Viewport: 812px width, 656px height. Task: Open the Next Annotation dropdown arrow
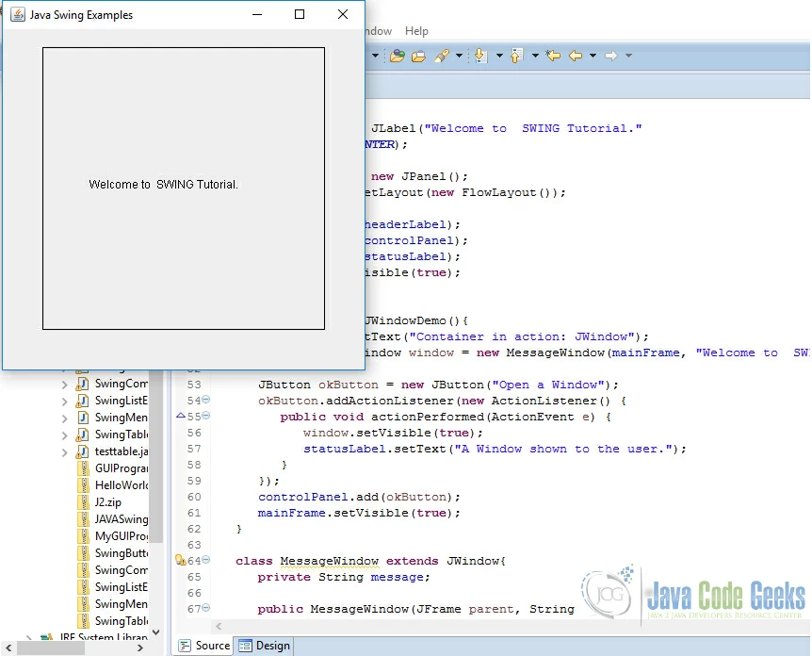coord(499,56)
